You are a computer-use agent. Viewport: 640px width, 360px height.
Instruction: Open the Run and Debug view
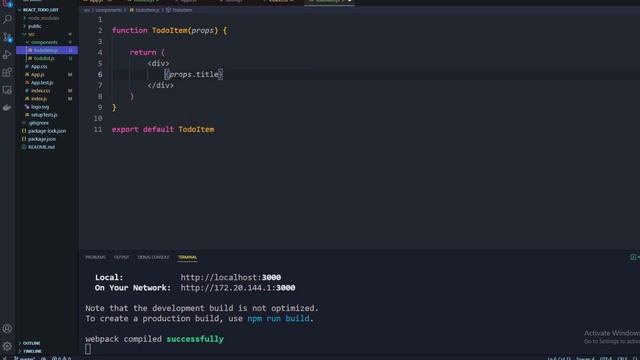[x=7, y=55]
